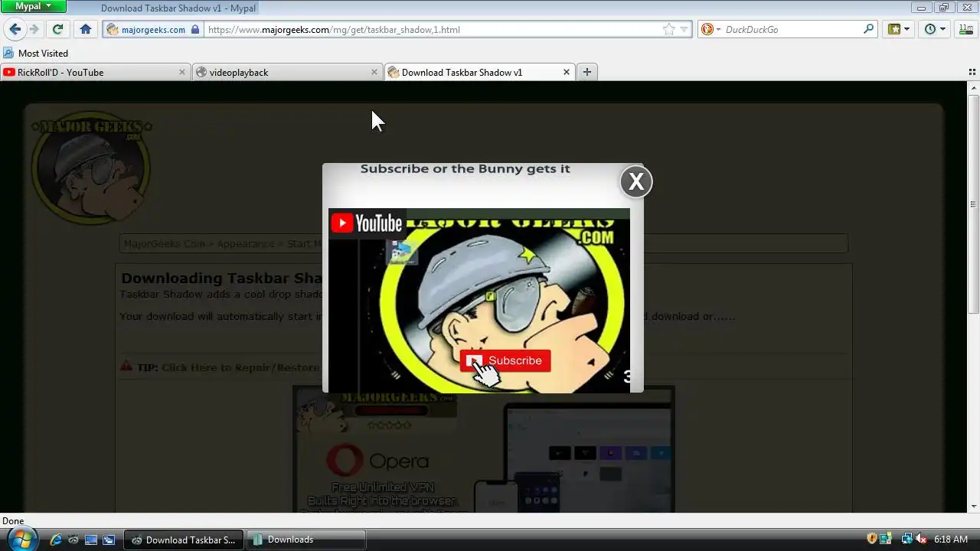Close the videoplayback tab

click(x=374, y=72)
